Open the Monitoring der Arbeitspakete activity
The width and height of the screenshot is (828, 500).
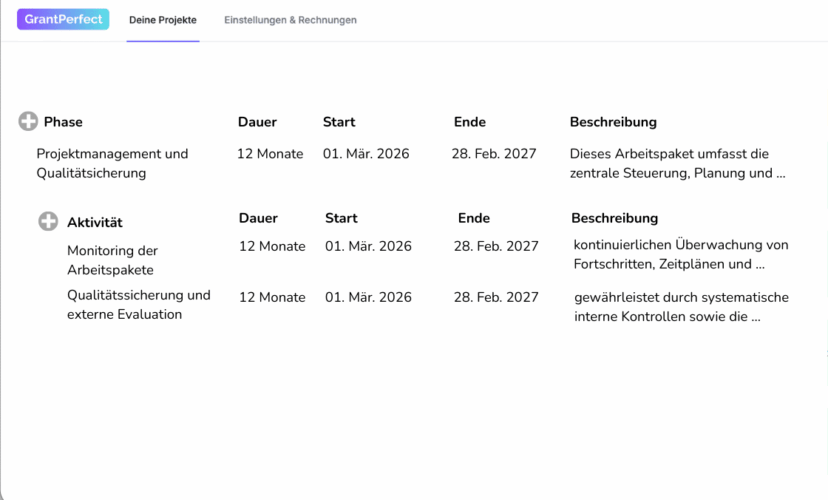tap(112, 260)
